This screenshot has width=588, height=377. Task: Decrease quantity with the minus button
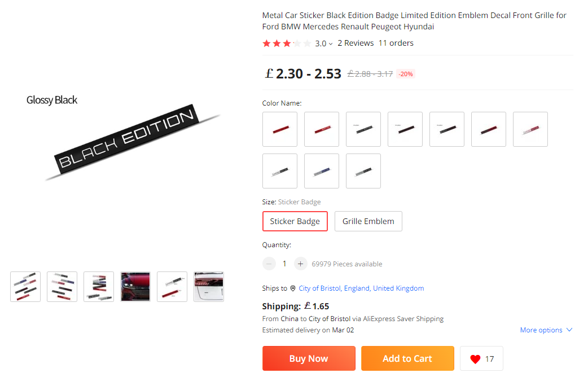pyautogui.click(x=269, y=264)
